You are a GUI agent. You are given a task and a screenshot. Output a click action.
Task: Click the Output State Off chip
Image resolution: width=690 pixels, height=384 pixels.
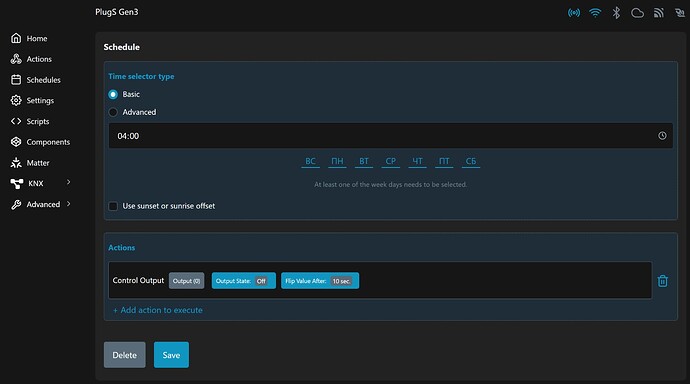click(243, 281)
